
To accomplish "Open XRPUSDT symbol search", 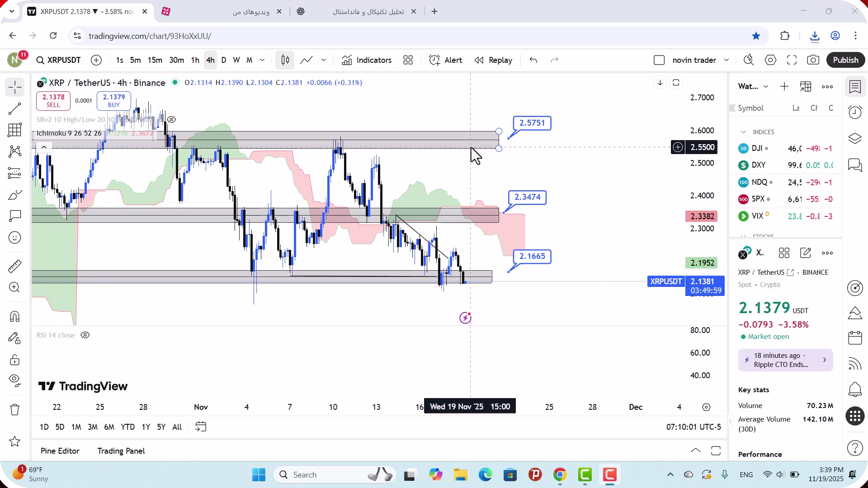I will tap(59, 60).
